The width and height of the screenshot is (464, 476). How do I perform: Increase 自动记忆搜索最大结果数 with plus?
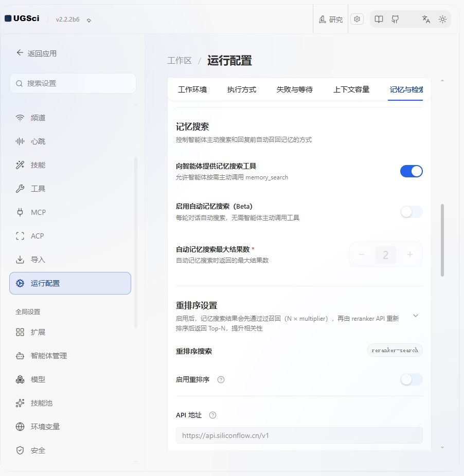point(410,254)
